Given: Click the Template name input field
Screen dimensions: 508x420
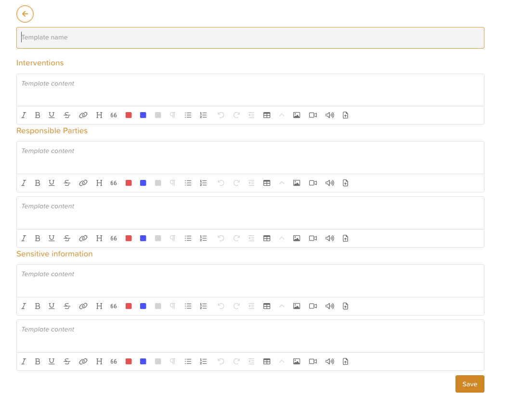Looking at the screenshot, I should pyautogui.click(x=250, y=38).
